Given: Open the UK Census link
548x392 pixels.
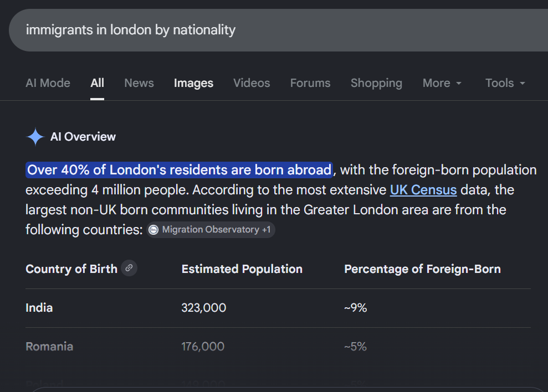Looking at the screenshot, I should (423, 190).
